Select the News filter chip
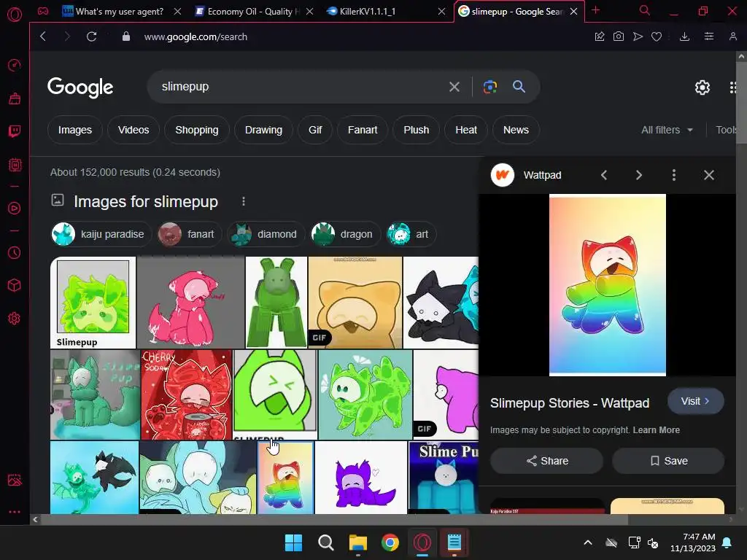This screenshot has width=747, height=560. (x=516, y=130)
